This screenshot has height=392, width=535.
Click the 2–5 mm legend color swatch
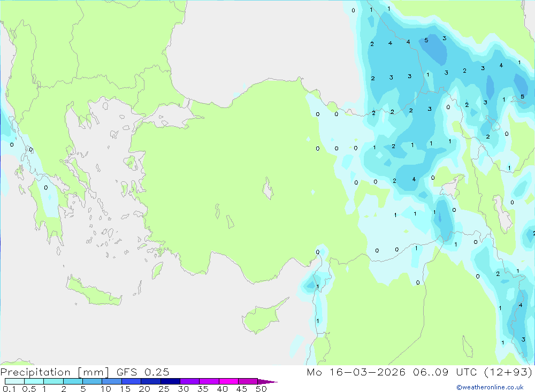pyautogui.click(x=73, y=381)
